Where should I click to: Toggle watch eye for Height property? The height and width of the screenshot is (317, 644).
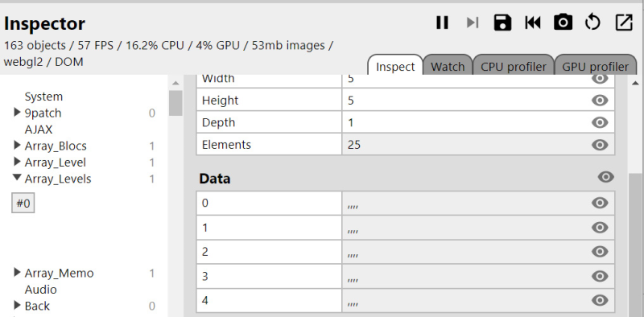coord(600,101)
